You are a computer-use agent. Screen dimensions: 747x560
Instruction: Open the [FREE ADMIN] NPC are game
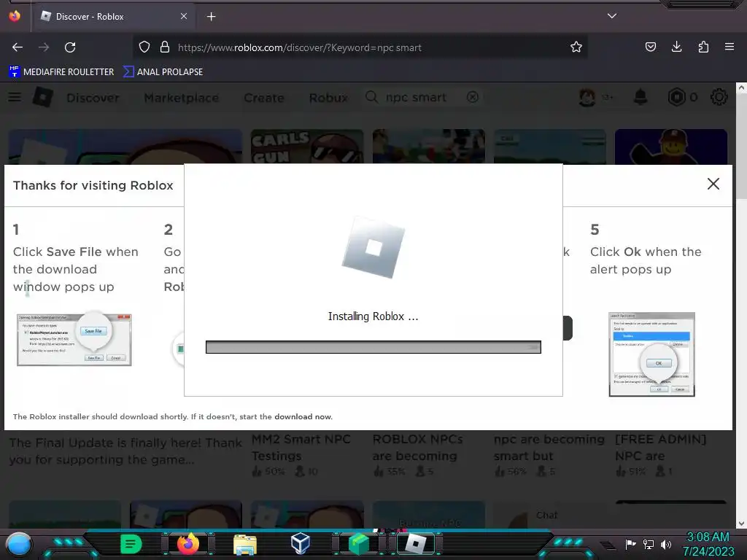661,447
